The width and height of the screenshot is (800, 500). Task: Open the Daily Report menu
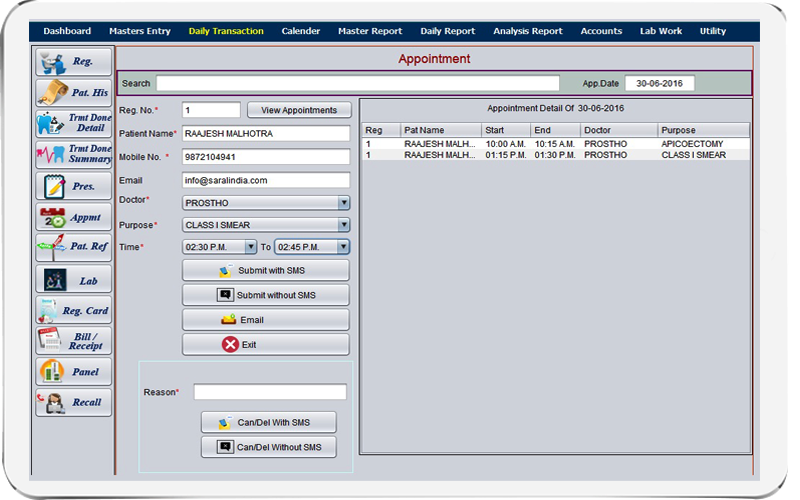pyautogui.click(x=447, y=31)
